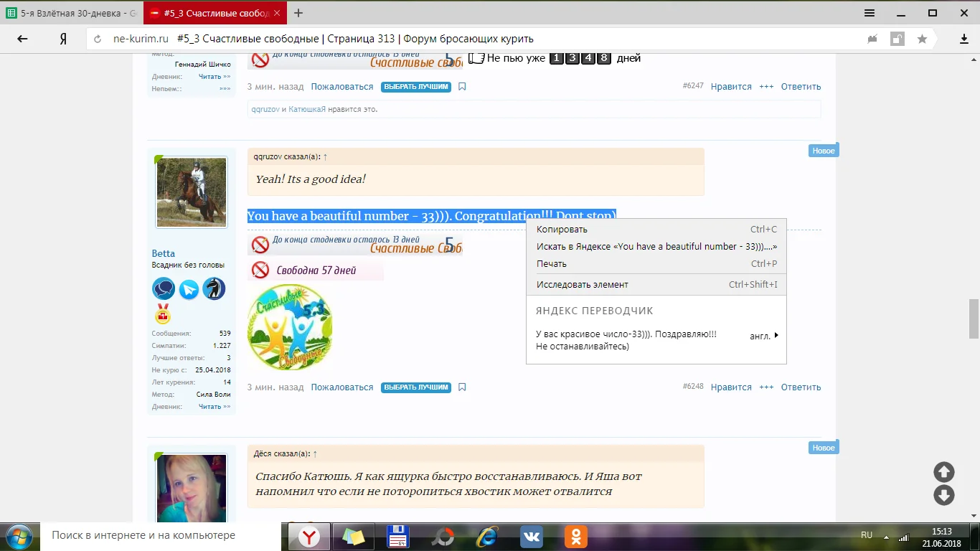Open the qqruzov link in likes list
The image size is (980, 551).
pos(265,110)
